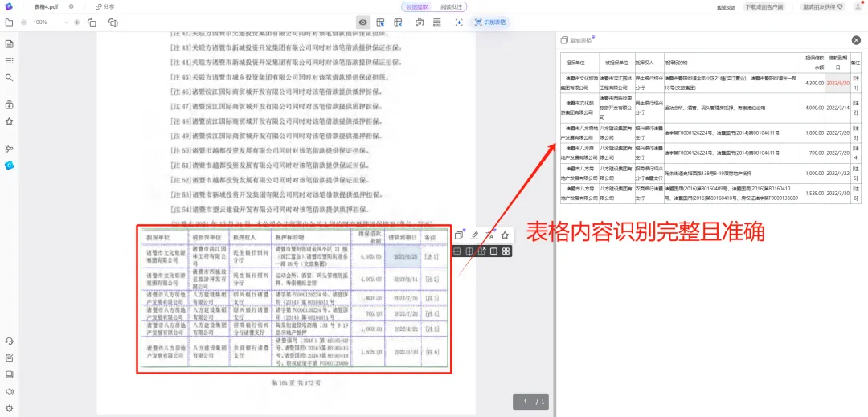Click the page number 1 / 1 indicator
The image size is (868, 417).
click(530, 402)
